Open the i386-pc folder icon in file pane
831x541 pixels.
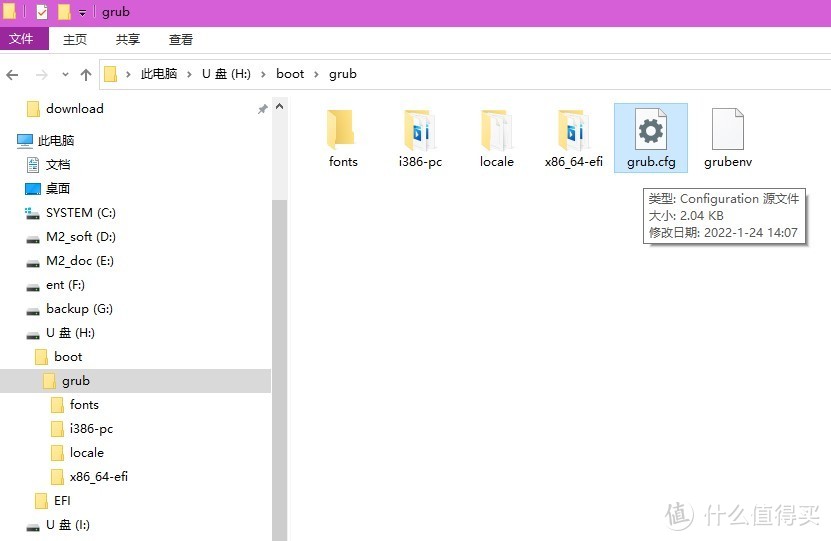pyautogui.click(x=418, y=130)
